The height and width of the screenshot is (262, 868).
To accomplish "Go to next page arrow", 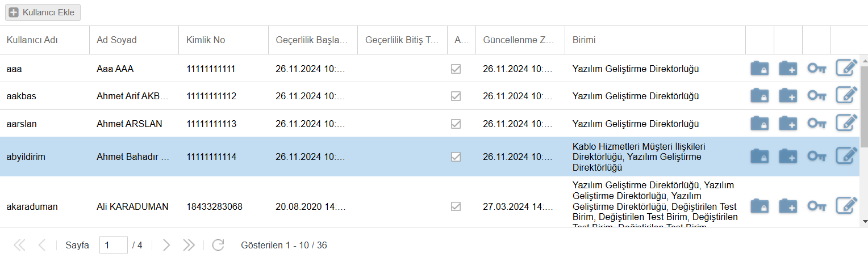I will coord(166,245).
